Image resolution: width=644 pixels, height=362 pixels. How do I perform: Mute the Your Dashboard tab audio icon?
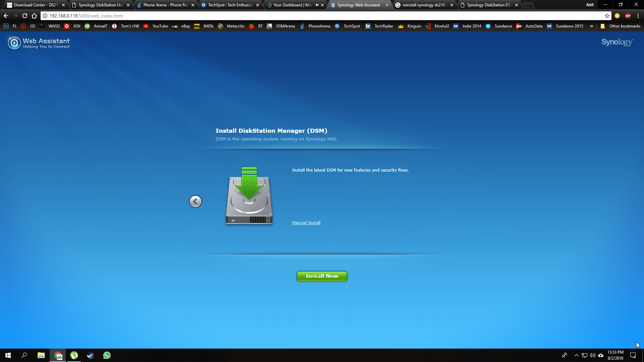(317, 5)
